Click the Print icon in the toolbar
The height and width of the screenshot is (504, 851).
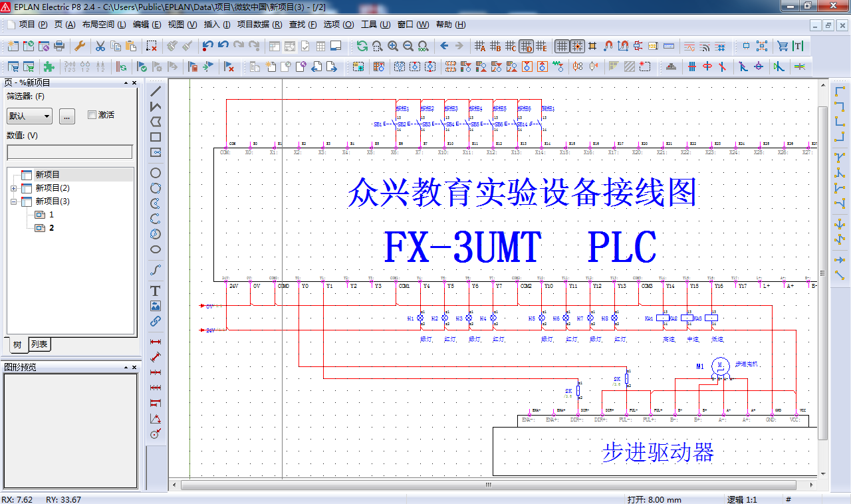click(59, 46)
